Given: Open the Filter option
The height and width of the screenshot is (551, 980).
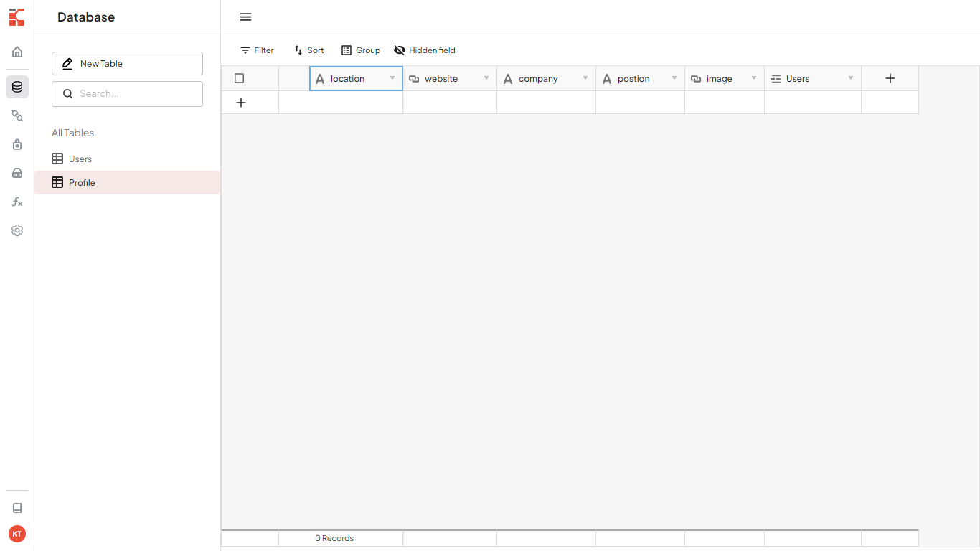Looking at the screenshot, I should (x=257, y=50).
